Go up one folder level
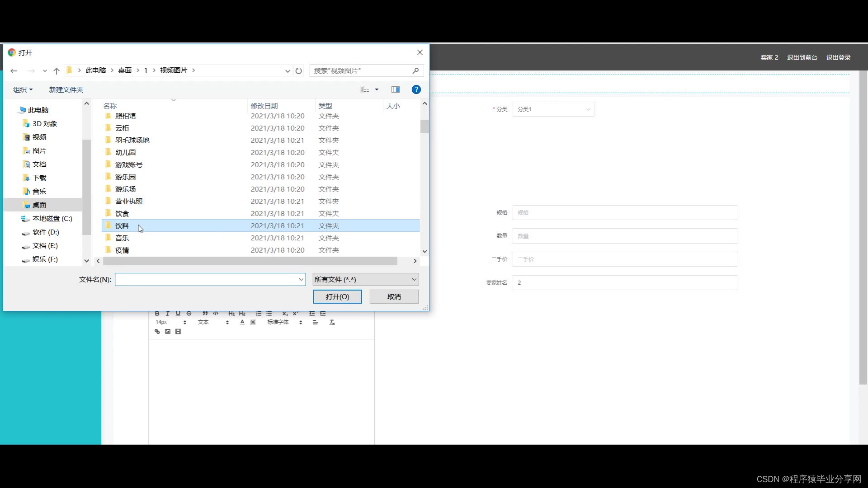This screenshot has height=488, width=868. [57, 71]
